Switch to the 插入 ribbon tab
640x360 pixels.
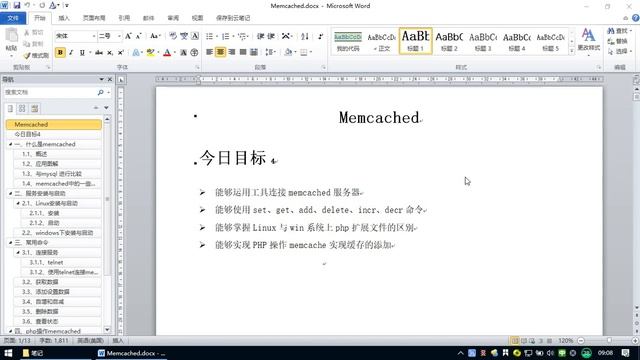pos(64,18)
